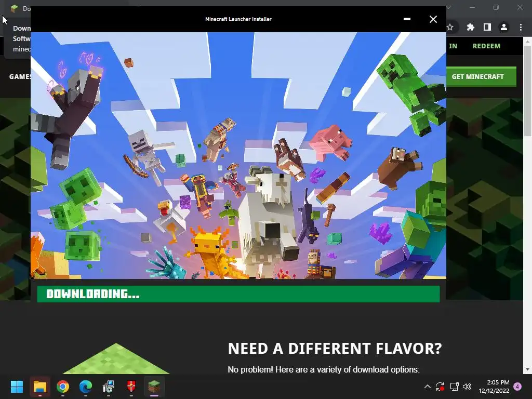Launch Microsoft Edge from the taskbar
Image resolution: width=532 pixels, height=399 pixels.
(86, 387)
